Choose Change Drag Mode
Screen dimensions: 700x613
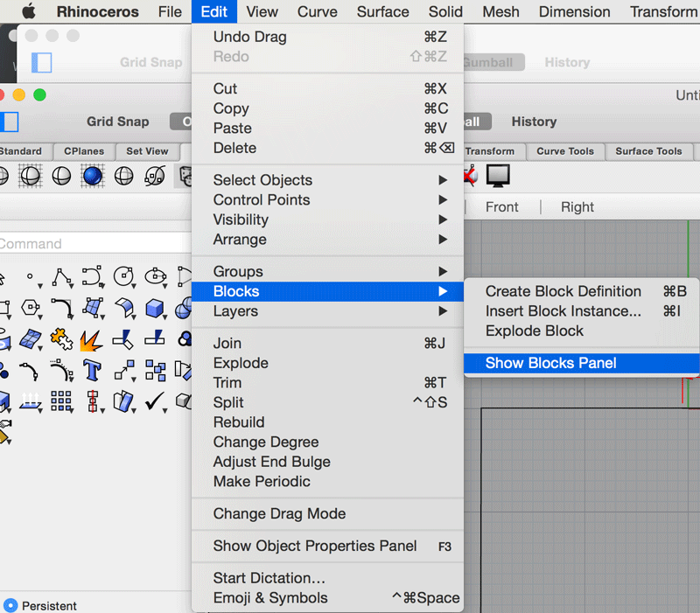(327, 513)
